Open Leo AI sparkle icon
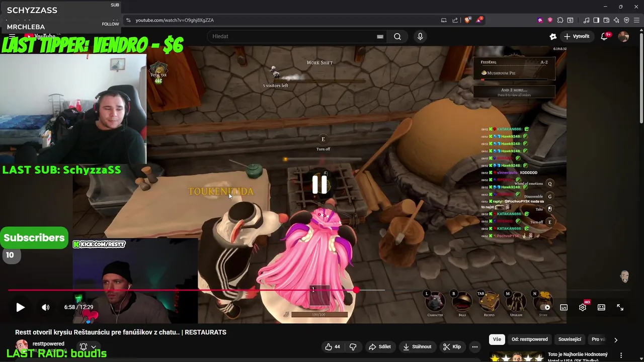 click(616, 20)
